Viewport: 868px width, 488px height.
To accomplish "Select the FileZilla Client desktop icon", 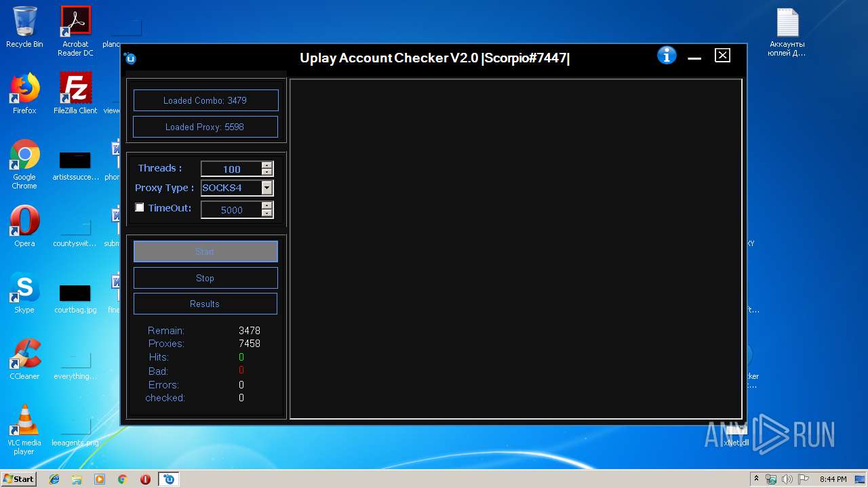I will coord(75,93).
